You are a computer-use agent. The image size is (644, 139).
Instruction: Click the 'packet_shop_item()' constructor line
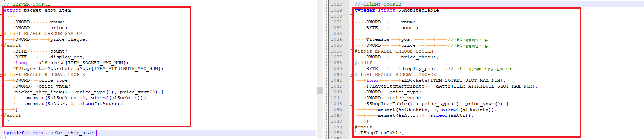[90, 92]
